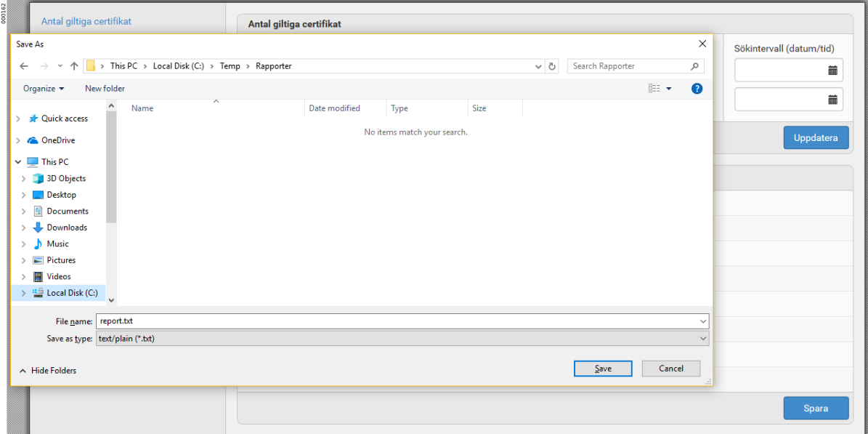The image size is (868, 434).
Task: Expand the Quick access tree node
Action: 18,118
